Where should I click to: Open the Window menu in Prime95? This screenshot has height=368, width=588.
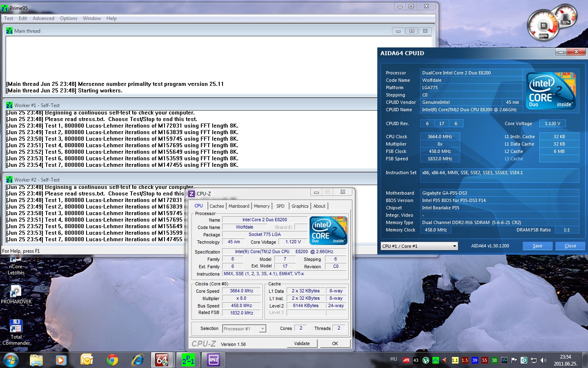click(92, 18)
